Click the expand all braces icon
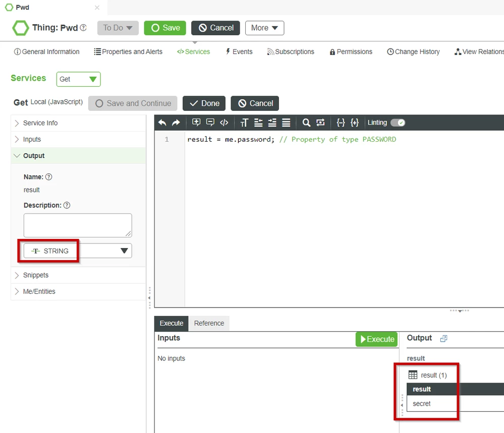Viewport: 504px width, 433px height. (355, 122)
